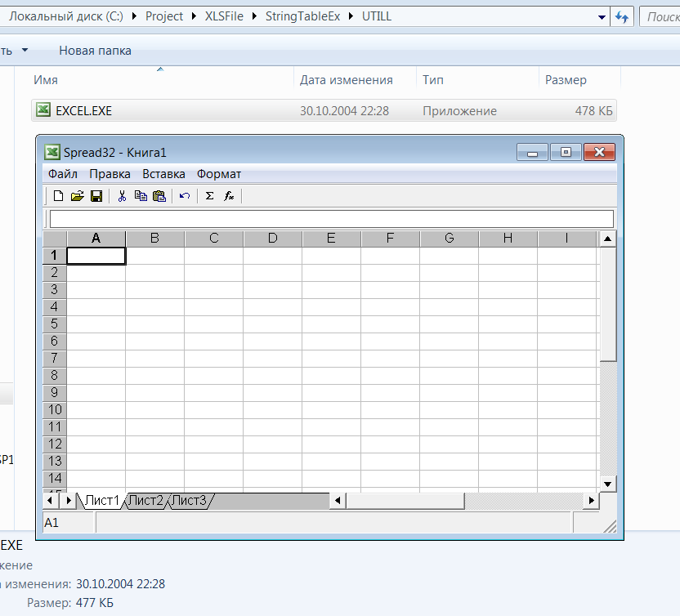
Task: Expand the arrow after XLSFile breadcrumb
Action: coord(254,16)
